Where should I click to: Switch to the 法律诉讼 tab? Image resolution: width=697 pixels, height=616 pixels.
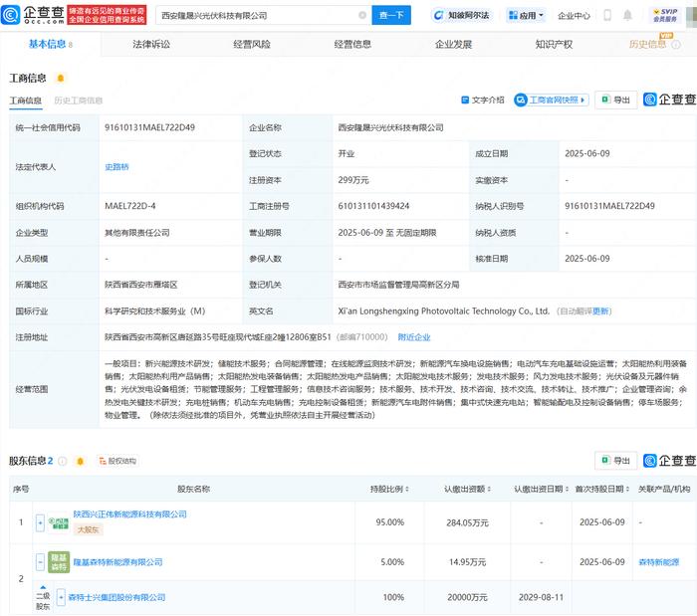tap(151, 44)
